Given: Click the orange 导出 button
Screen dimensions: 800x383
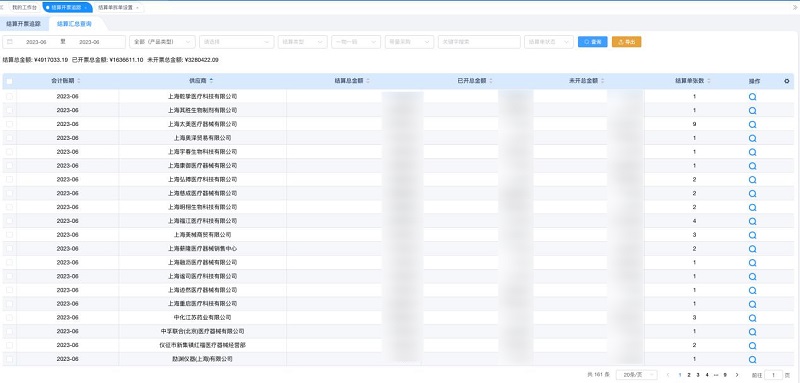Looking at the screenshot, I should click(627, 42).
